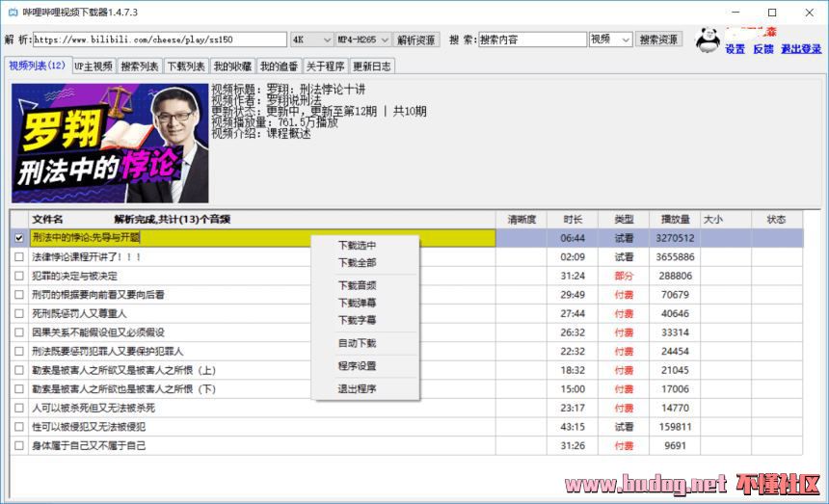
Task: Pick 下载弹幕 from the context menu
Action: pyautogui.click(x=357, y=303)
